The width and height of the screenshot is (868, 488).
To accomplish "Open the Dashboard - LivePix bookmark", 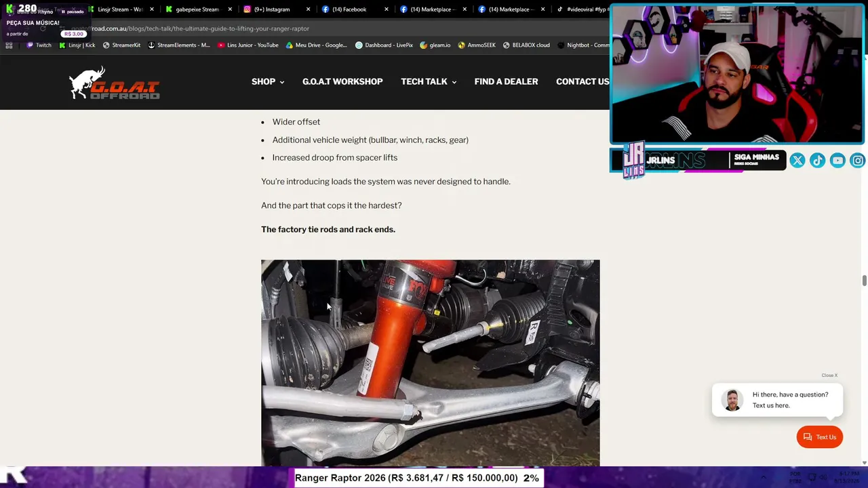I will click(x=384, y=45).
